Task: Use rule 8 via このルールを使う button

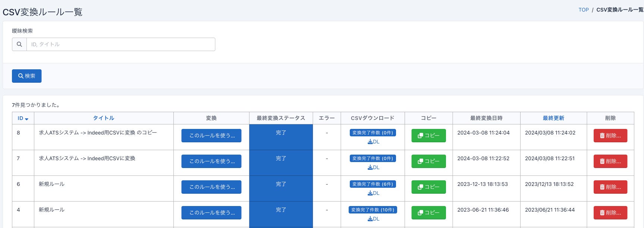Action: (x=211, y=136)
